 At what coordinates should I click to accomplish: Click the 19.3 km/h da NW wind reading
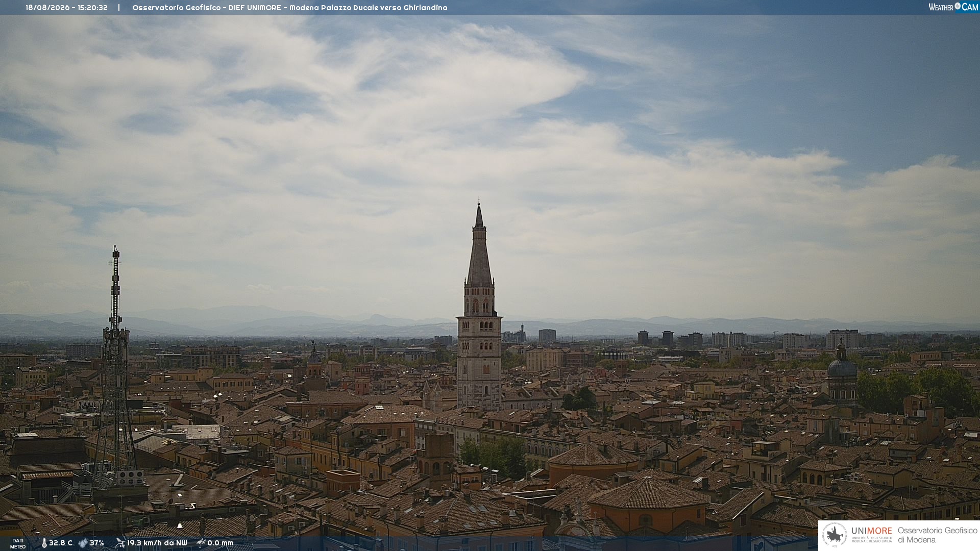[157, 543]
